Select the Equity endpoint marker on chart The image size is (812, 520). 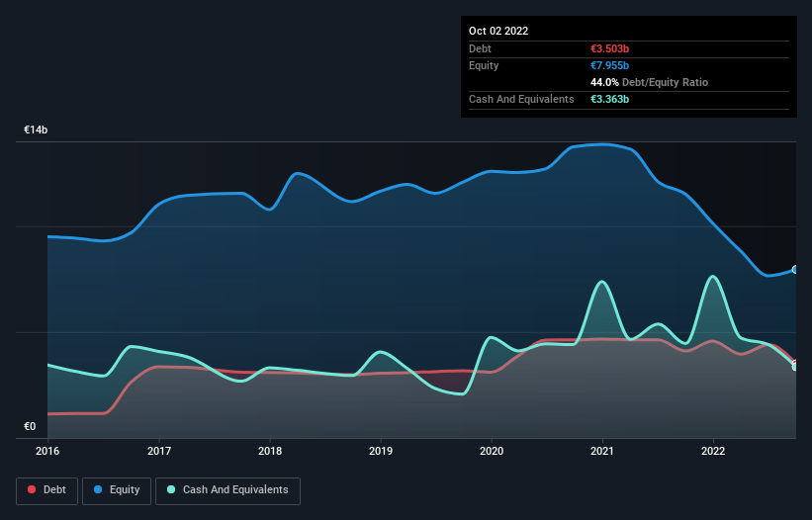pos(795,270)
